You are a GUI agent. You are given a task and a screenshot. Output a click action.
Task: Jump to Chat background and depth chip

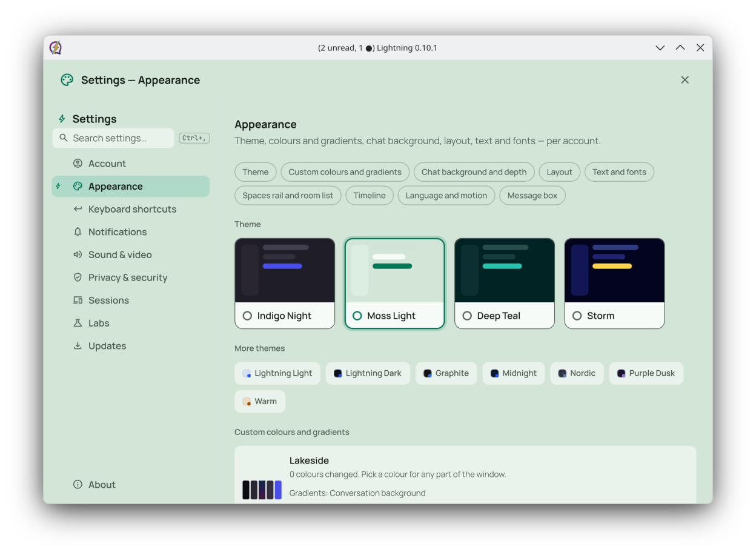pyautogui.click(x=474, y=172)
